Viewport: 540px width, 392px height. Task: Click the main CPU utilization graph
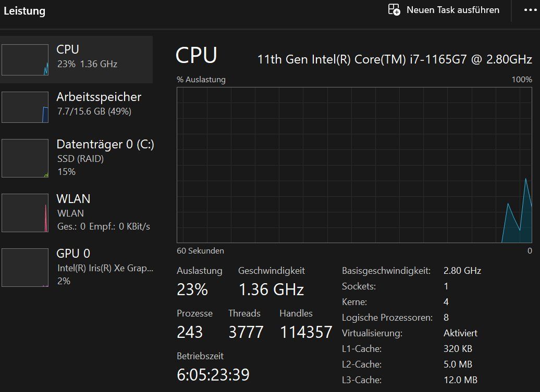[354, 165]
